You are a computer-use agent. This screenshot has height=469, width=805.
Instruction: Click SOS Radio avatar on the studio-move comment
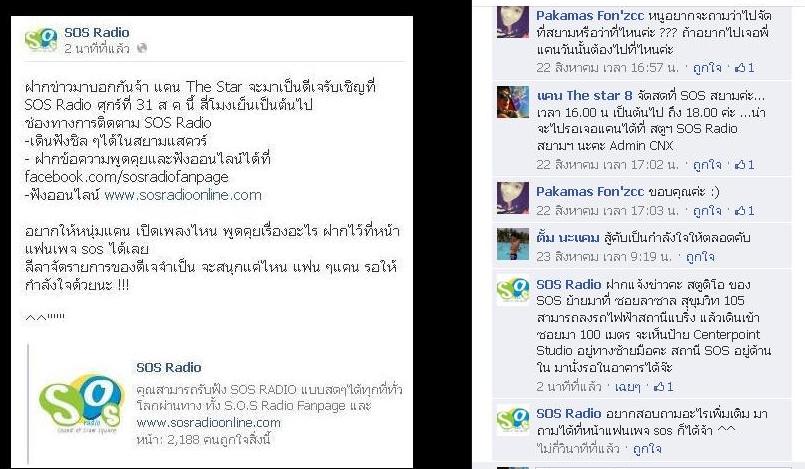coord(512,290)
